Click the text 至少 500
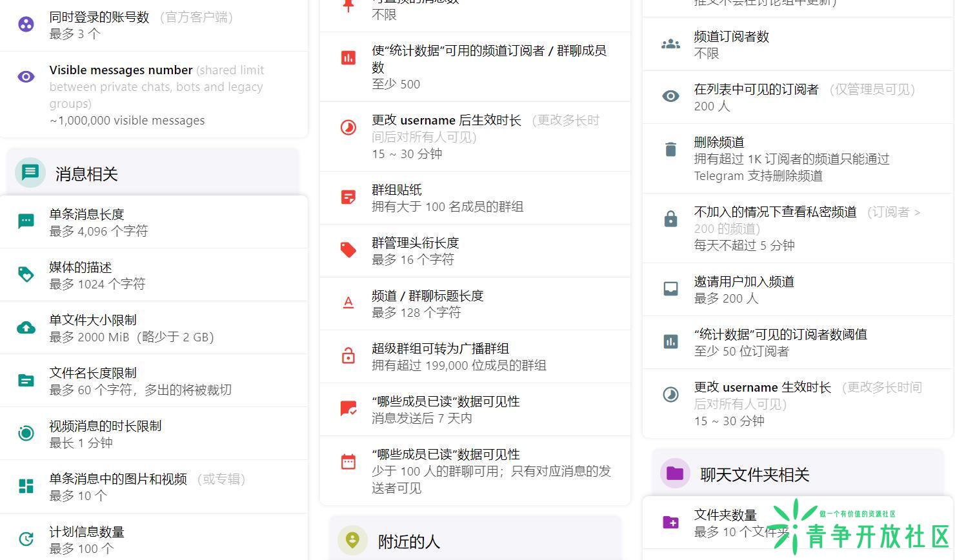The image size is (955, 560). [396, 84]
